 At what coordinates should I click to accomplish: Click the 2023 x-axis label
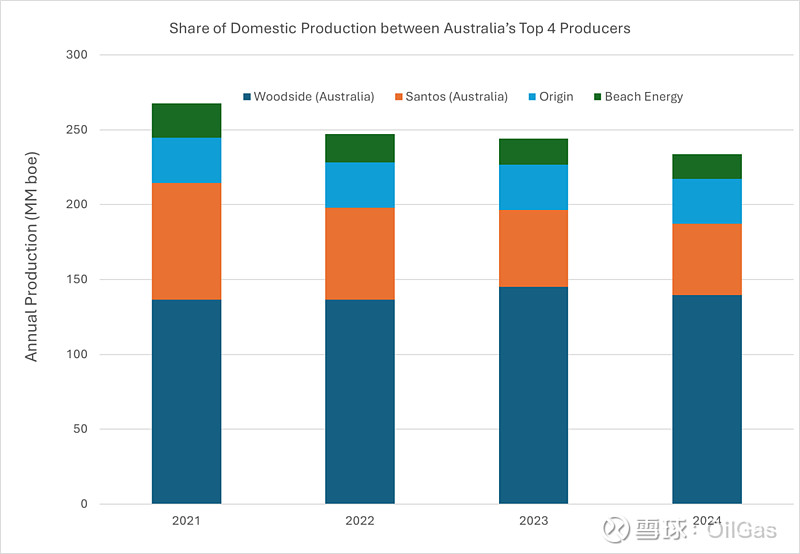click(534, 521)
